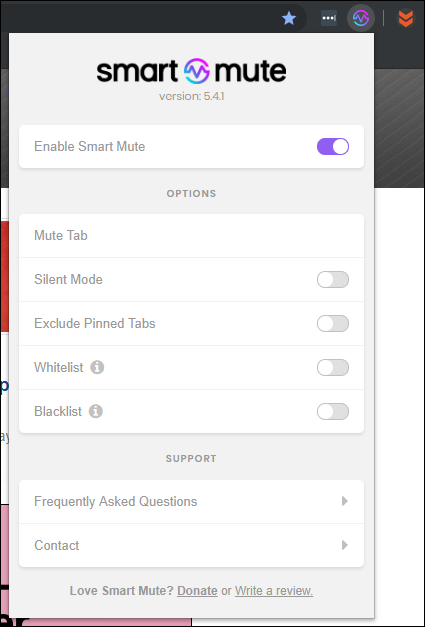Click the version 5.4.1 text
This screenshot has width=425, height=627.
pos(192,96)
